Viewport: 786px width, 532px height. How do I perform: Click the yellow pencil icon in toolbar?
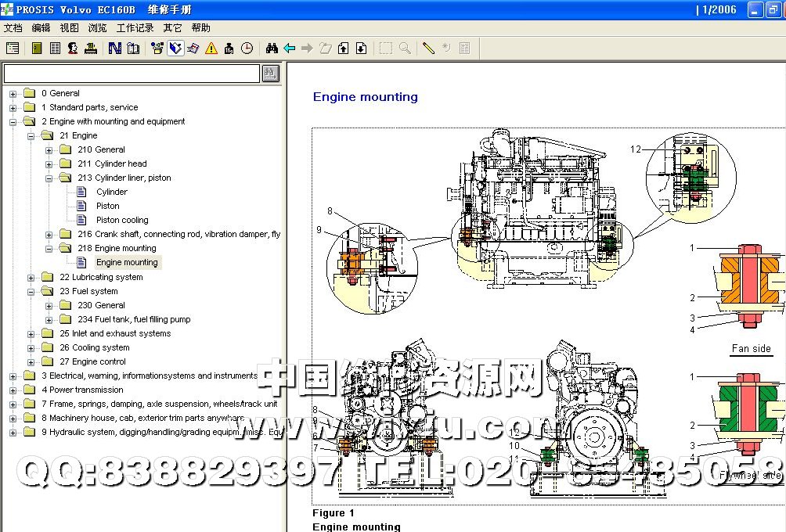427,48
